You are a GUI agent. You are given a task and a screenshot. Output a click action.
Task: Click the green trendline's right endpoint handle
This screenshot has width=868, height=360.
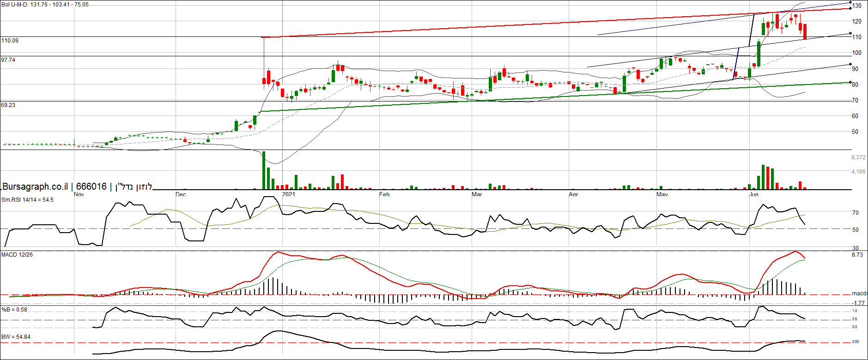[x=851, y=82]
